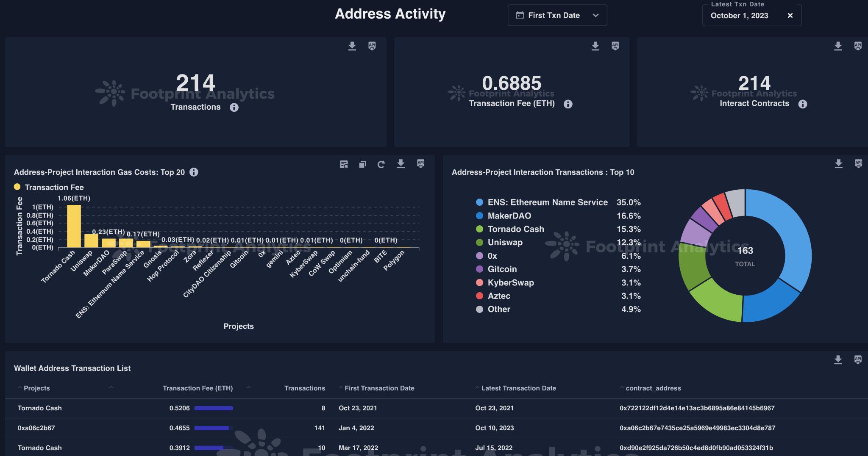Open API icon for Wallet Address Transaction List
The height and width of the screenshot is (456, 868).
[858, 360]
